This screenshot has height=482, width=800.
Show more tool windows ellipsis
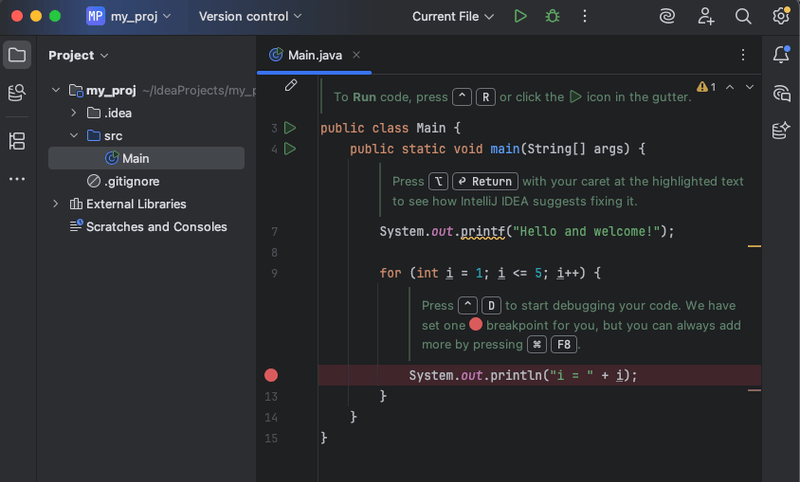pyautogui.click(x=17, y=179)
